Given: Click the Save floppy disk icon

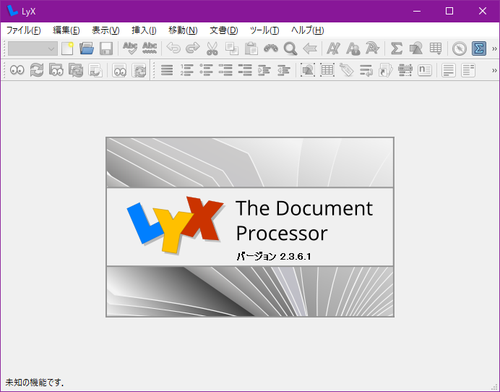Looking at the screenshot, I should tap(106, 49).
